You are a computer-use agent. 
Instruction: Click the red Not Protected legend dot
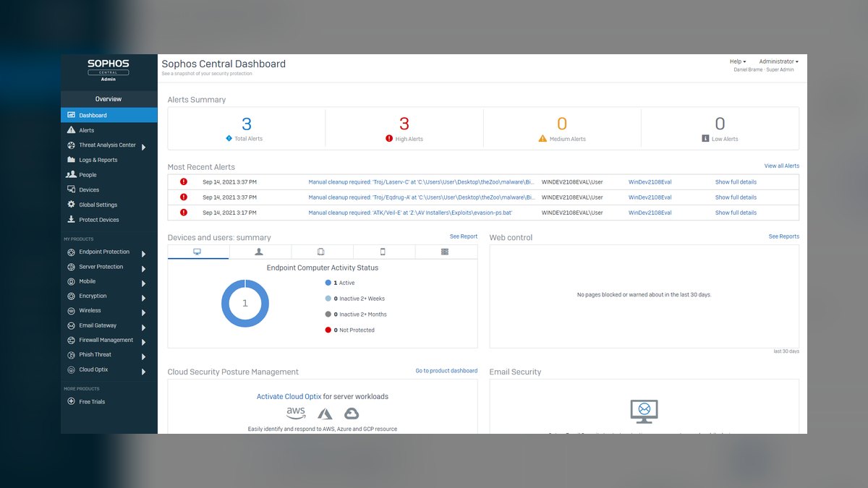[328, 330]
